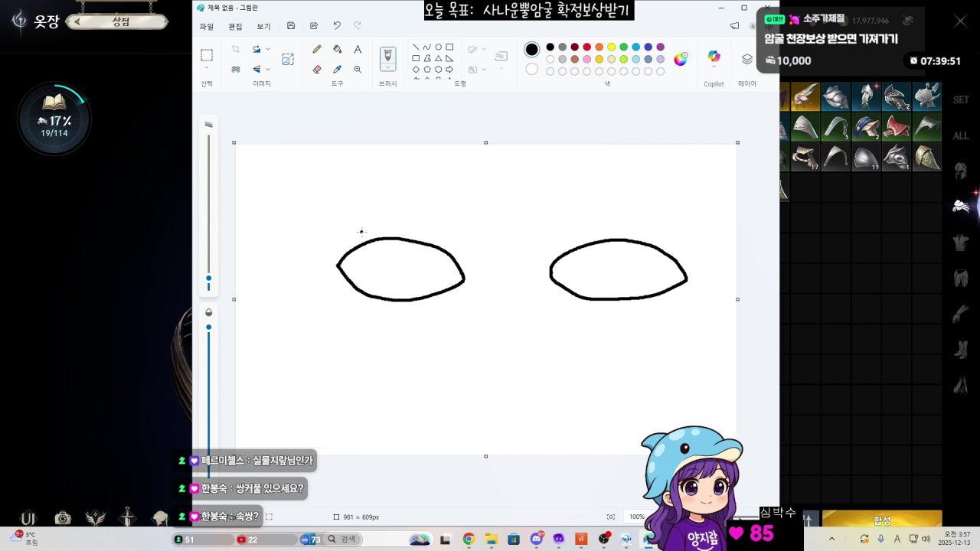Image resolution: width=980 pixels, height=551 pixels.
Task: Select the Eraser tool
Action: pos(315,69)
